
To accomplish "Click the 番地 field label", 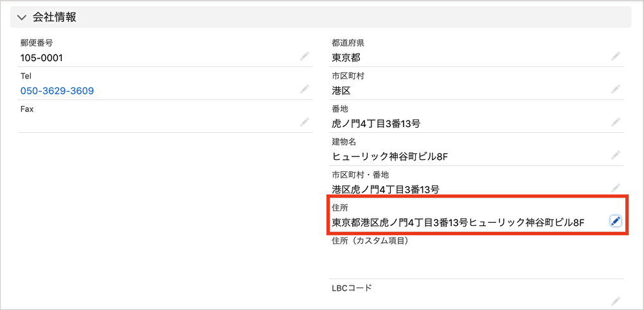I will coord(340,108).
